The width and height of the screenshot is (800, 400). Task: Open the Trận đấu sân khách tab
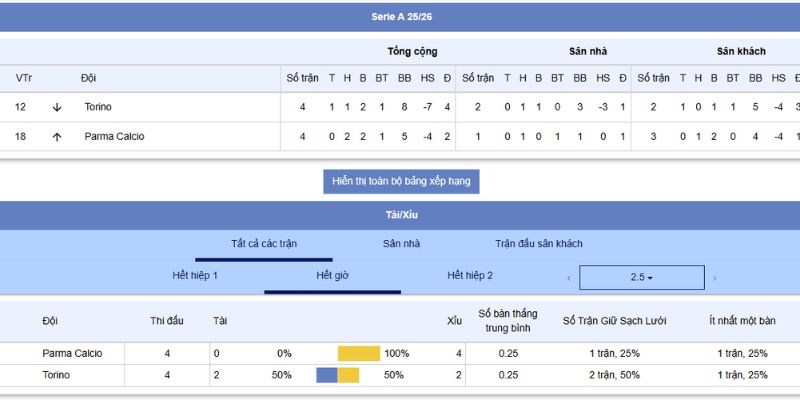[x=538, y=243]
